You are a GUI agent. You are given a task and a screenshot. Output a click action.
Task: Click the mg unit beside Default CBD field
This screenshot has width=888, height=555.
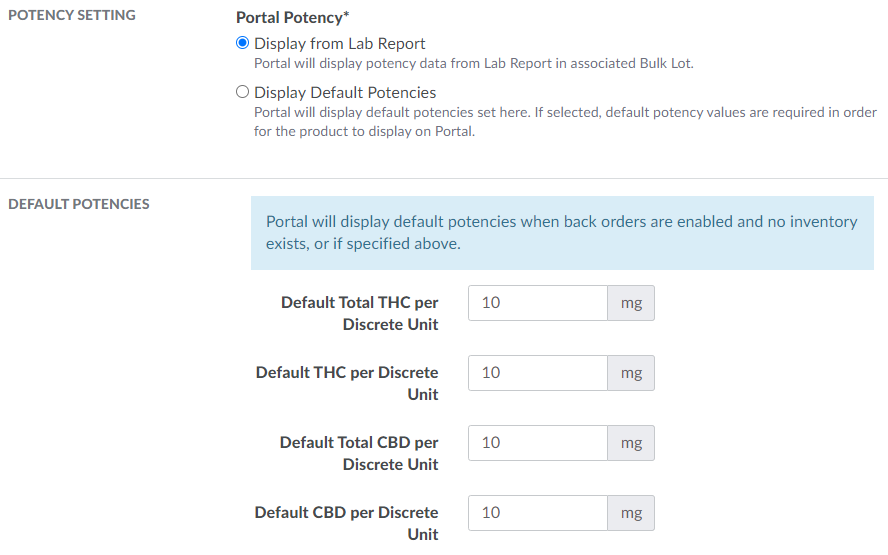631,513
